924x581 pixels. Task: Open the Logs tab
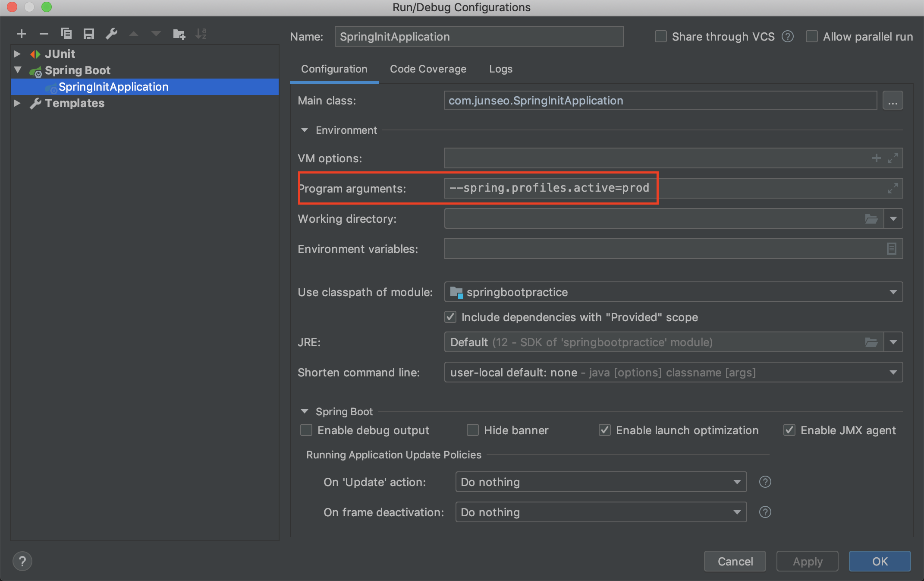(x=500, y=69)
